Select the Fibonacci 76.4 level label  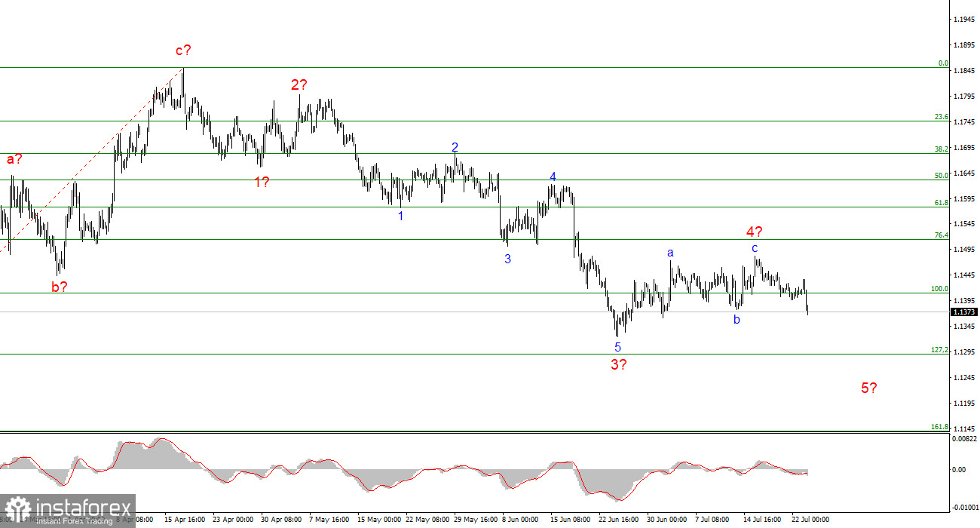(942, 235)
